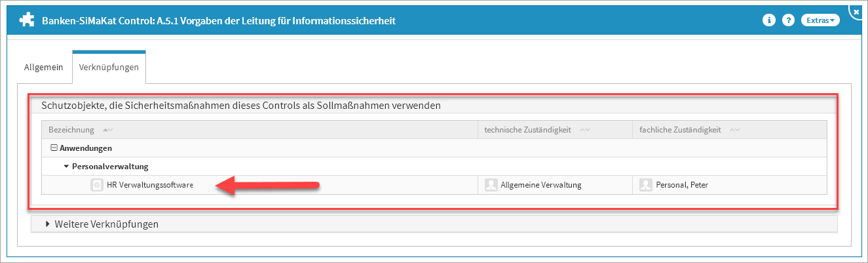Open the info icon in title bar
Image resolution: width=868 pixels, height=263 pixels.
[x=769, y=20]
